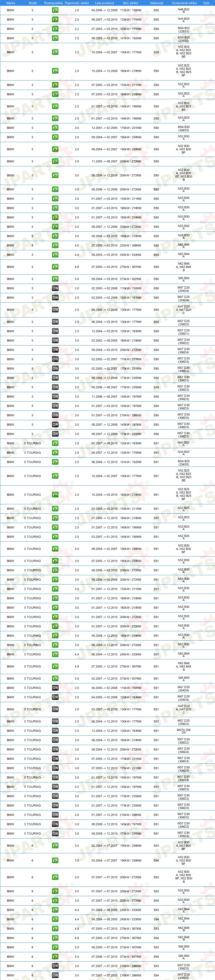Click date cell 12.2004 -> 03.2010

point(104,331)
